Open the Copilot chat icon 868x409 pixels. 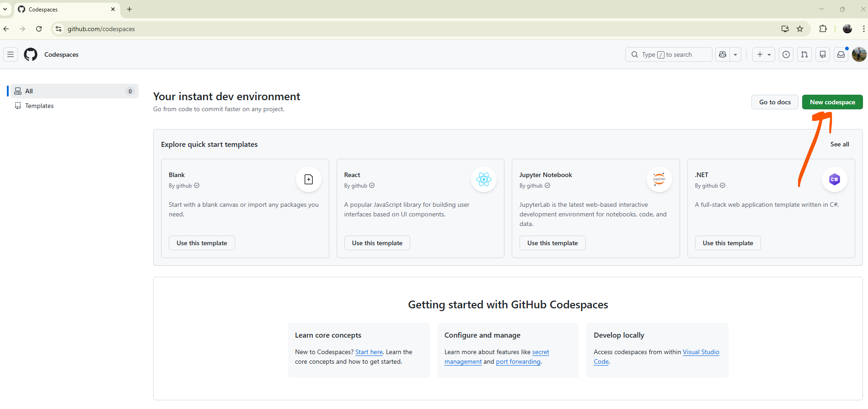point(723,54)
